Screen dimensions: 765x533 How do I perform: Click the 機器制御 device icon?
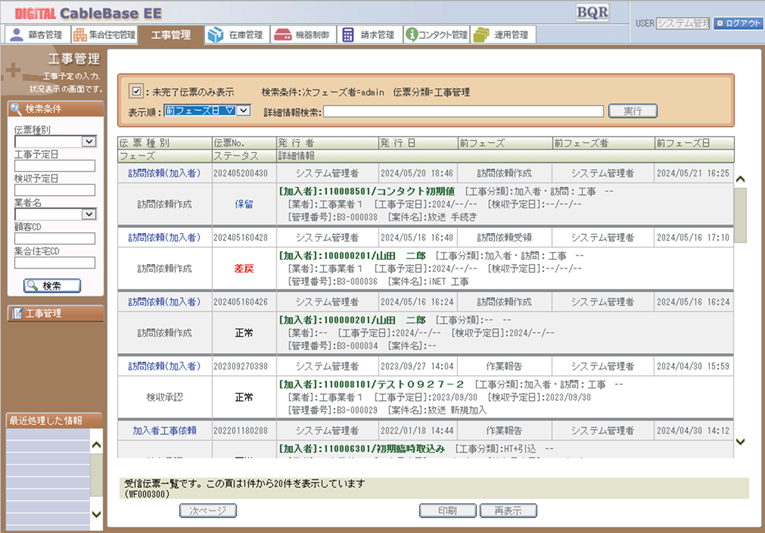(x=284, y=35)
